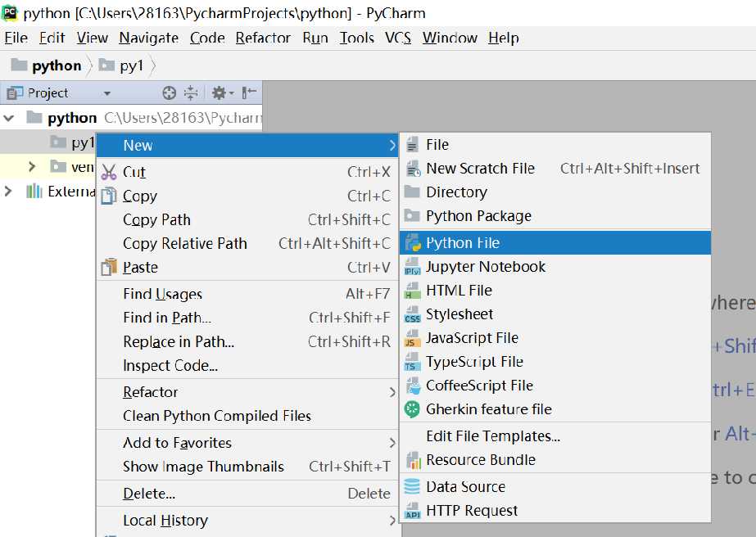Viewport: 756px width, 537px height.
Task: Click the External Libraries icon
Action: point(34,192)
